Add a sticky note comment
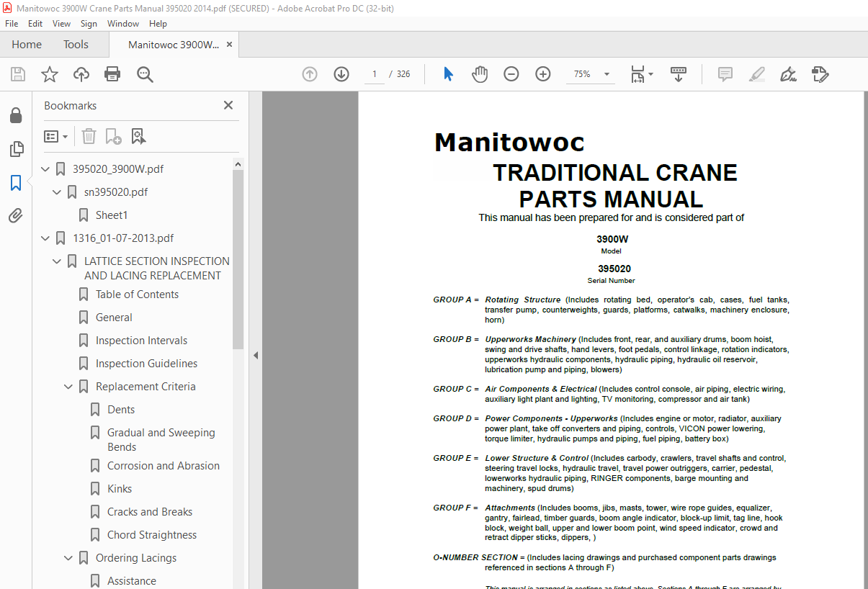Viewport: 868px width, 589px height. tap(725, 74)
